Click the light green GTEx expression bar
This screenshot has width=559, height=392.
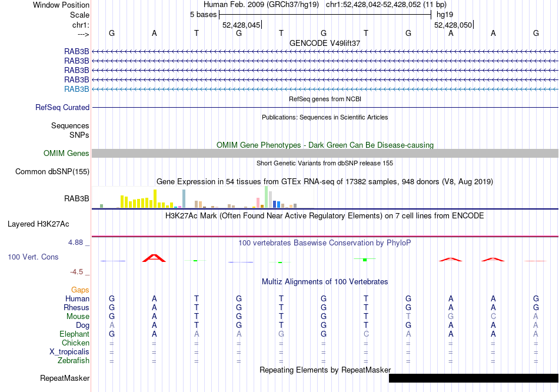point(267,197)
